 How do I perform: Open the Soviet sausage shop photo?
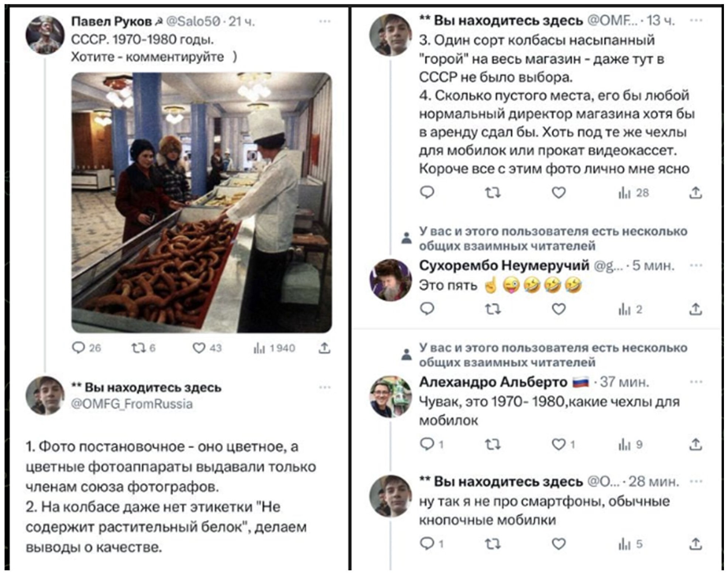(x=202, y=203)
